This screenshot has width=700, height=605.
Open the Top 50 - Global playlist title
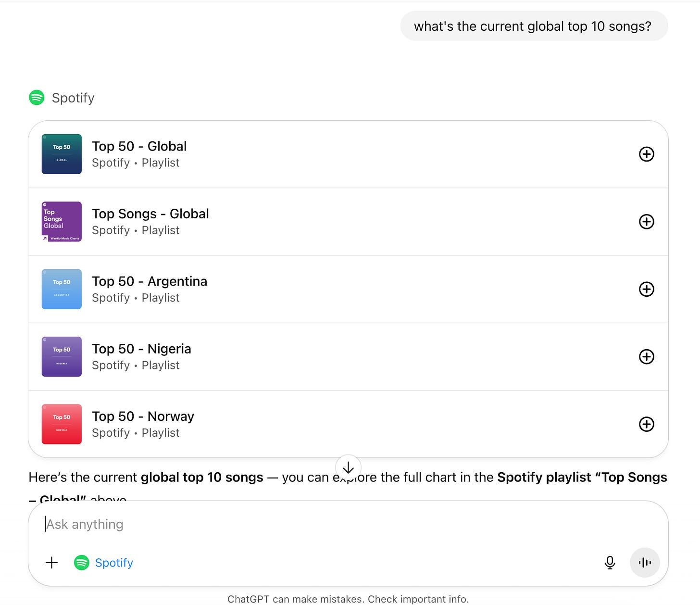tap(139, 146)
